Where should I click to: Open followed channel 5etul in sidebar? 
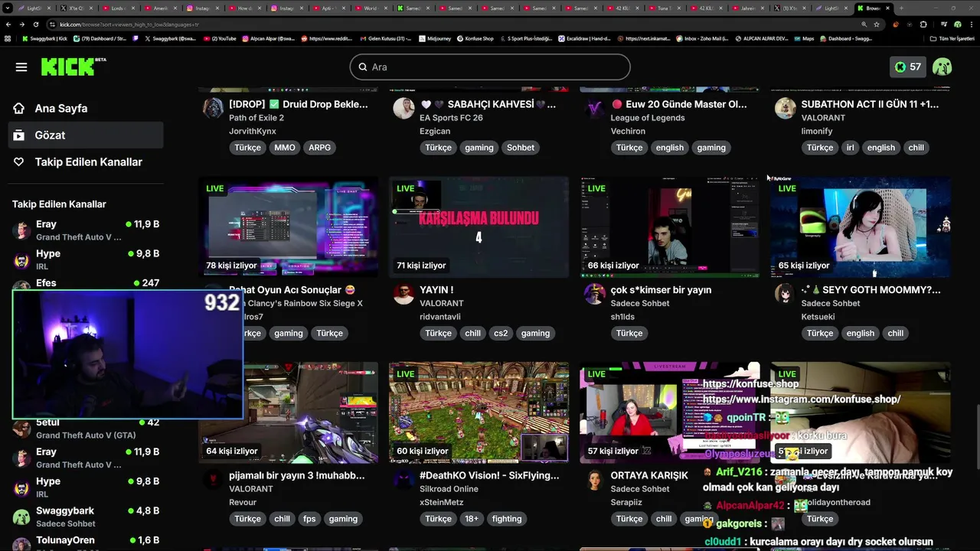pyautogui.click(x=85, y=429)
